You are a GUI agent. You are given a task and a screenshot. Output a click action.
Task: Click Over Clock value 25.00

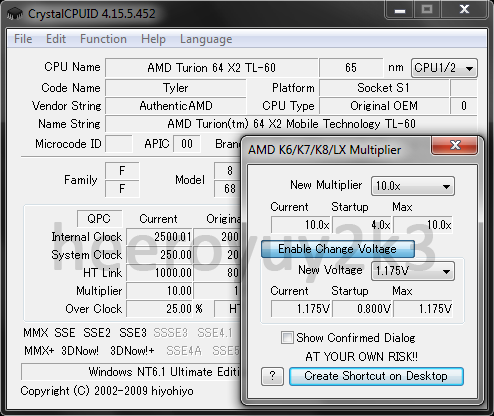pos(159,309)
